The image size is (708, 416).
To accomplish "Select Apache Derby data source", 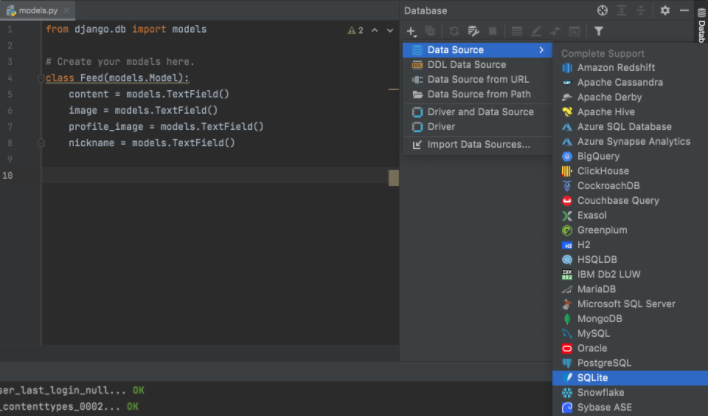I will [x=630, y=97].
